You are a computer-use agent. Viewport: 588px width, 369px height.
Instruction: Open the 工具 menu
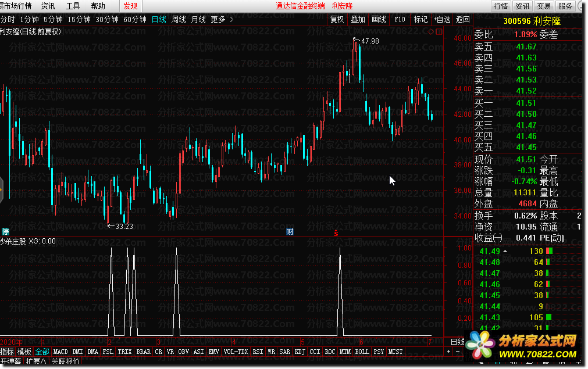pos(73,6)
